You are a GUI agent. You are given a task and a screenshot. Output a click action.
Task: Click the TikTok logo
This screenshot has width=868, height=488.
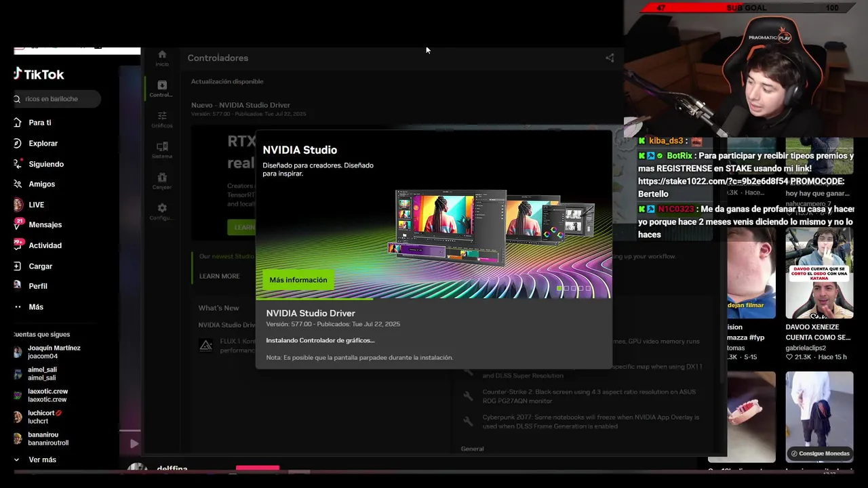(39, 75)
